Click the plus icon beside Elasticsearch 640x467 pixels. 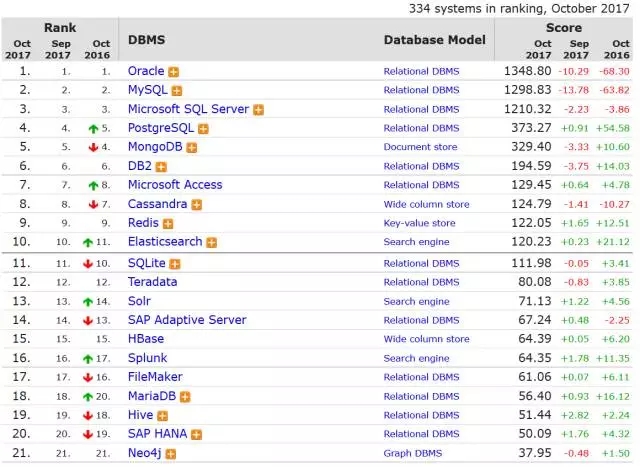point(211,243)
